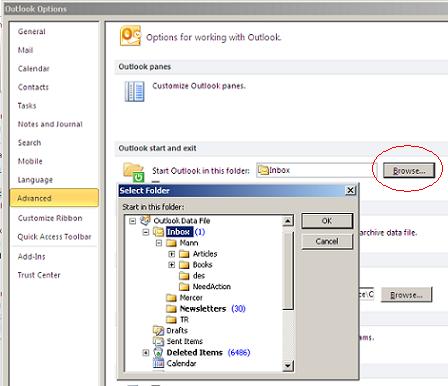Select the Drafts folder label
Image resolution: width=448 pixels, height=386 pixels.
(177, 330)
